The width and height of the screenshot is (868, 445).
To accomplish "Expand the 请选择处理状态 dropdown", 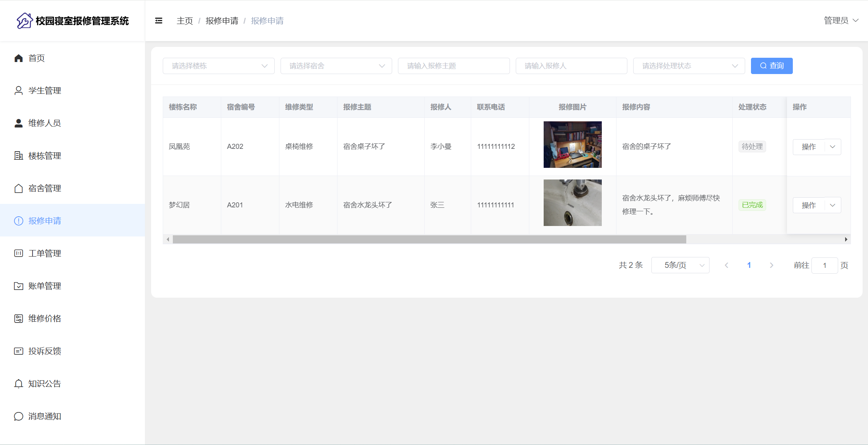I will 689,66.
